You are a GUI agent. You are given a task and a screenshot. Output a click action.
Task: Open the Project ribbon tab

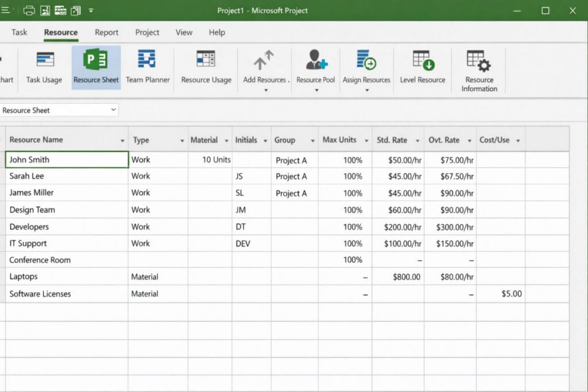[x=147, y=32]
